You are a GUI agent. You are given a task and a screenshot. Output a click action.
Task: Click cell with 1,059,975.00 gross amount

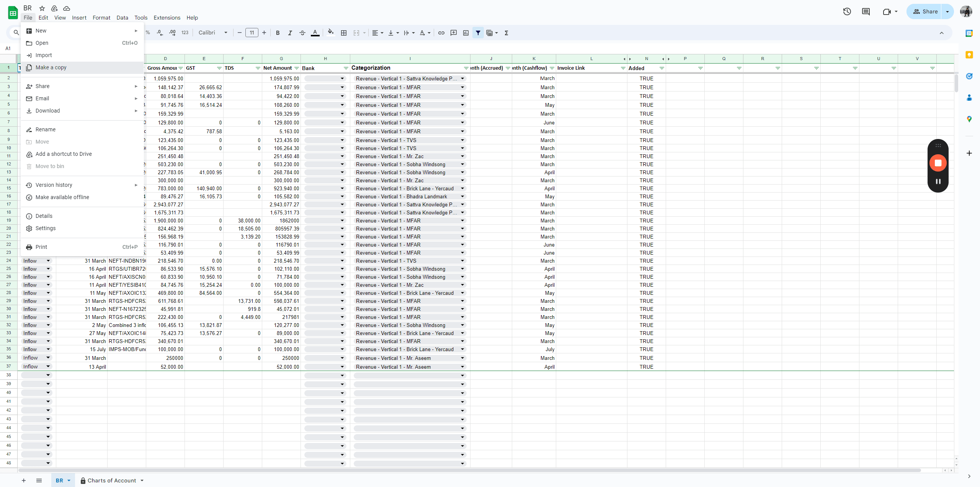point(165,78)
